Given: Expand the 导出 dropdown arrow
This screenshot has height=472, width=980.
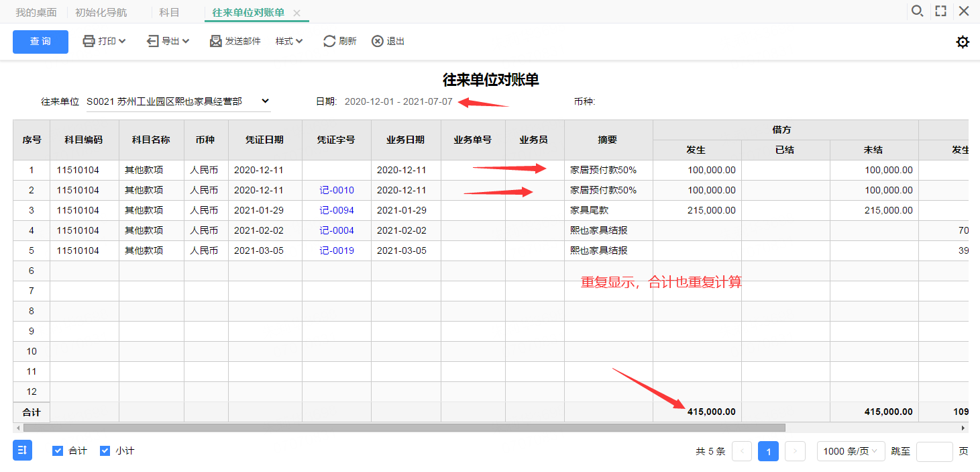Looking at the screenshot, I should click(x=186, y=42).
